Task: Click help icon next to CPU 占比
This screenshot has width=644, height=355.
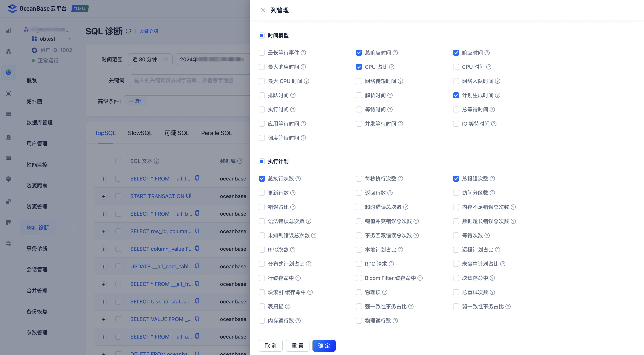Action: coord(392,67)
